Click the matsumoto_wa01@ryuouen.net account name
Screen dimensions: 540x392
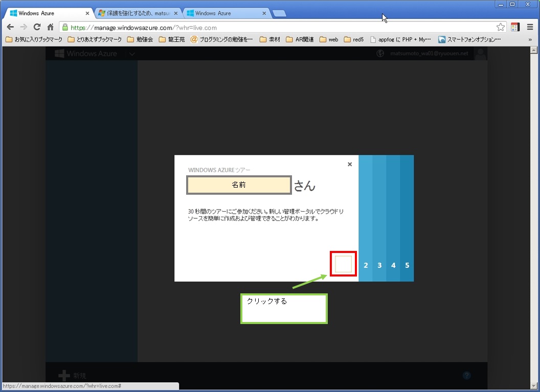[x=429, y=53]
